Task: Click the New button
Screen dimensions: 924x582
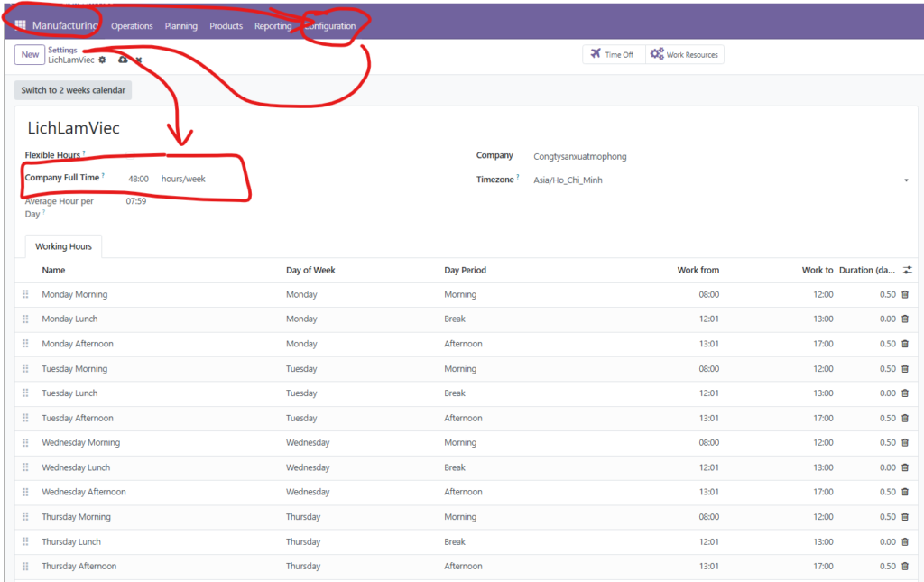Action: [30, 55]
